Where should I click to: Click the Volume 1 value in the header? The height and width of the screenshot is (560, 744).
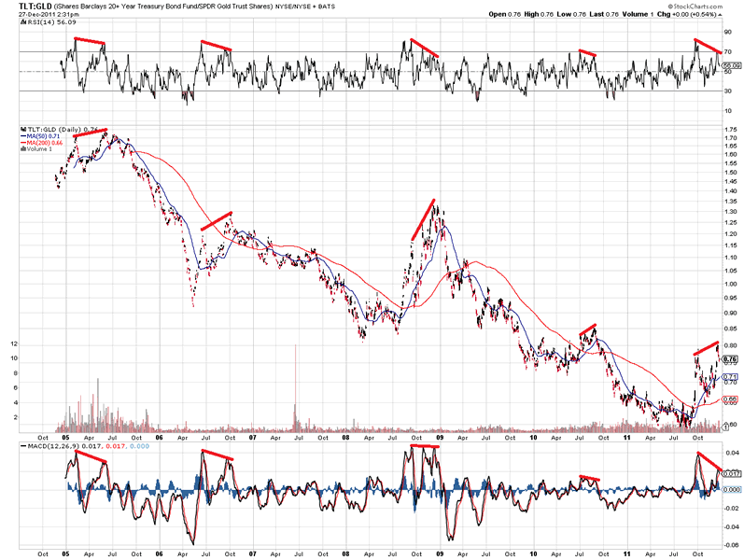pos(639,14)
